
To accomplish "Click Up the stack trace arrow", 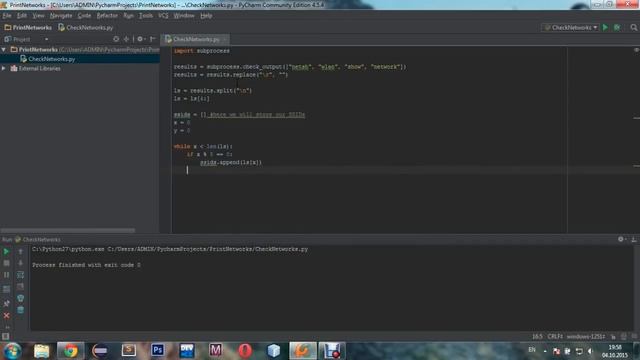I will click(x=20, y=251).
